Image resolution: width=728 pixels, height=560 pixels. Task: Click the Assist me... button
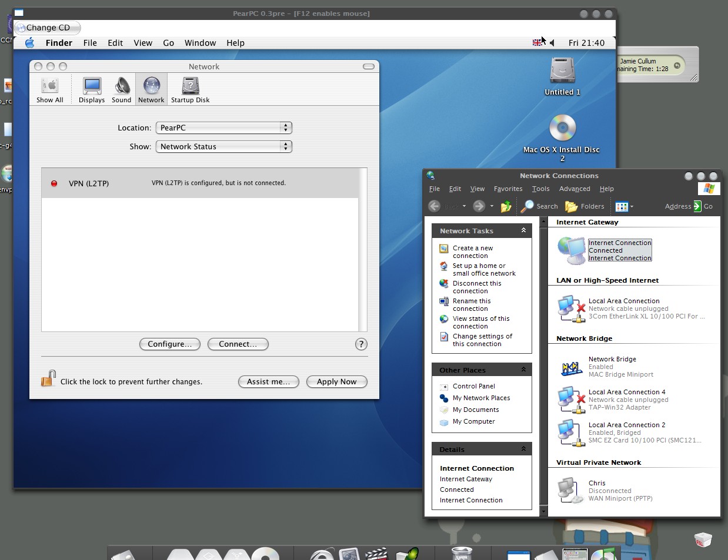click(269, 381)
